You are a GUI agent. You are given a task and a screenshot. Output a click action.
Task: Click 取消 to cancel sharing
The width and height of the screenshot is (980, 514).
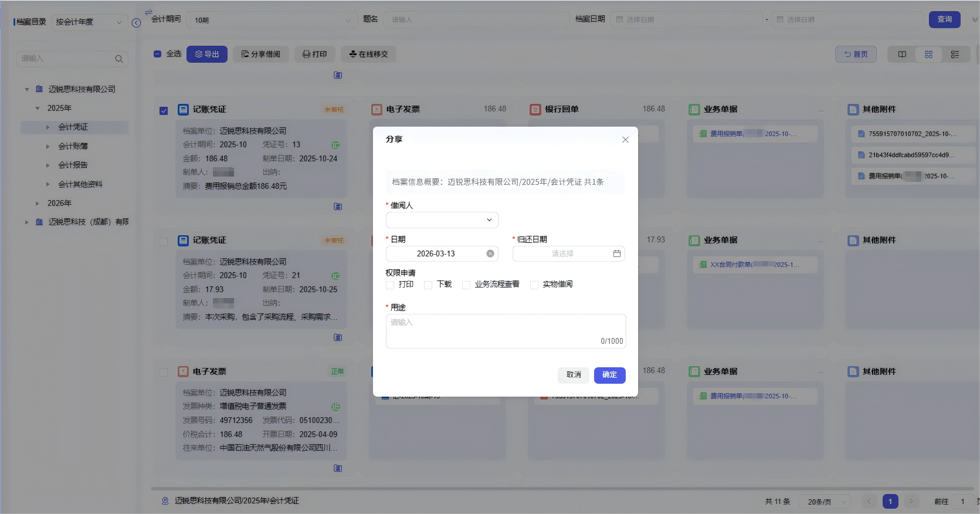point(573,375)
